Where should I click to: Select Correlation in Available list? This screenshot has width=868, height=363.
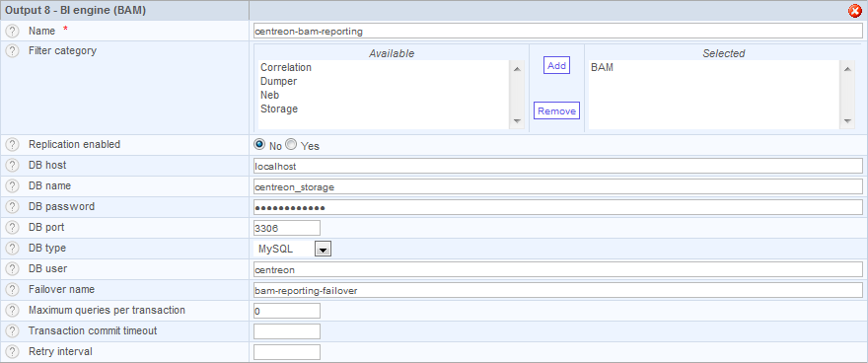click(286, 67)
